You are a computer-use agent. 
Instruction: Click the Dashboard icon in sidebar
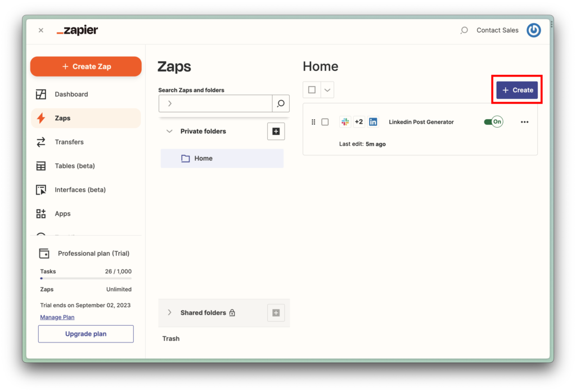point(40,94)
